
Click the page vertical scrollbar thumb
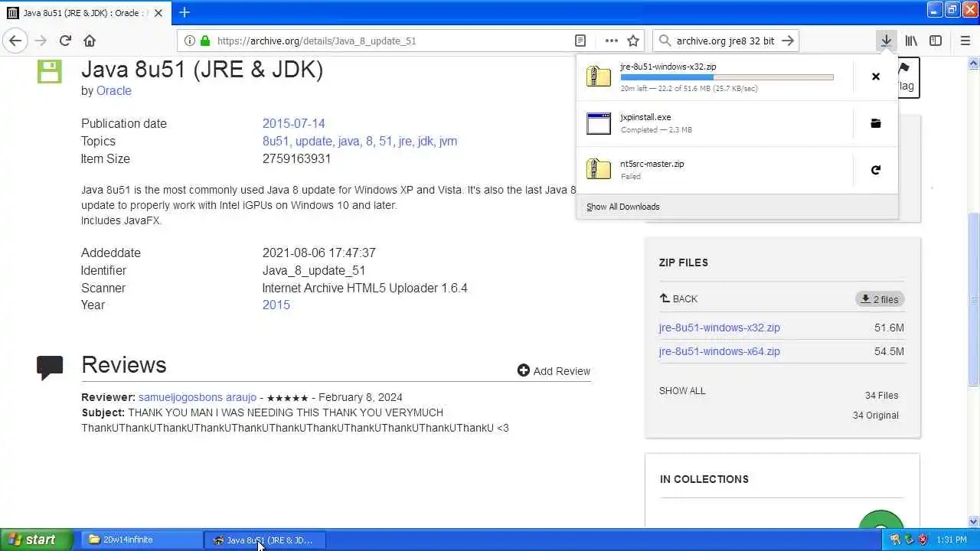pos(974,298)
